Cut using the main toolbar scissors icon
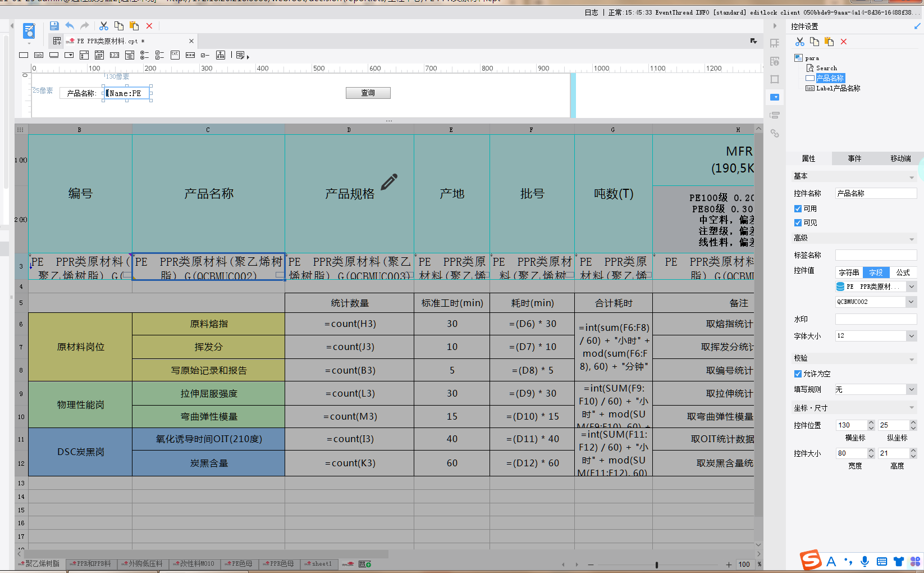924x573 pixels. click(x=104, y=26)
